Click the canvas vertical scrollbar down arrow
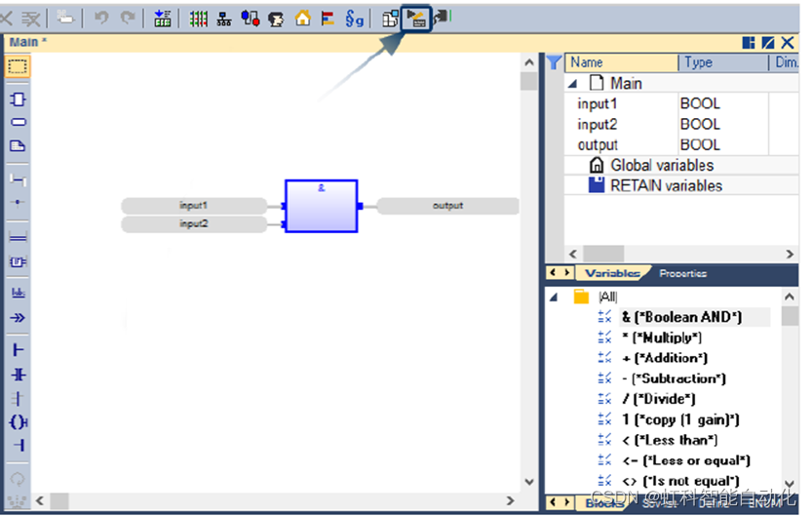The image size is (812, 516). point(528,481)
